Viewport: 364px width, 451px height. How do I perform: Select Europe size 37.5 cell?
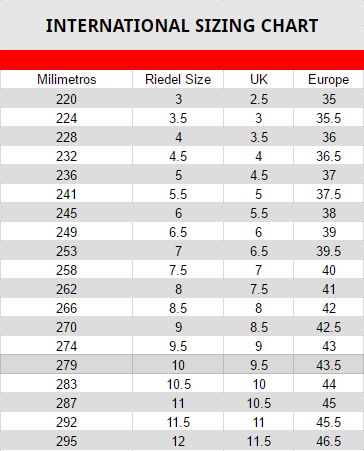click(329, 194)
